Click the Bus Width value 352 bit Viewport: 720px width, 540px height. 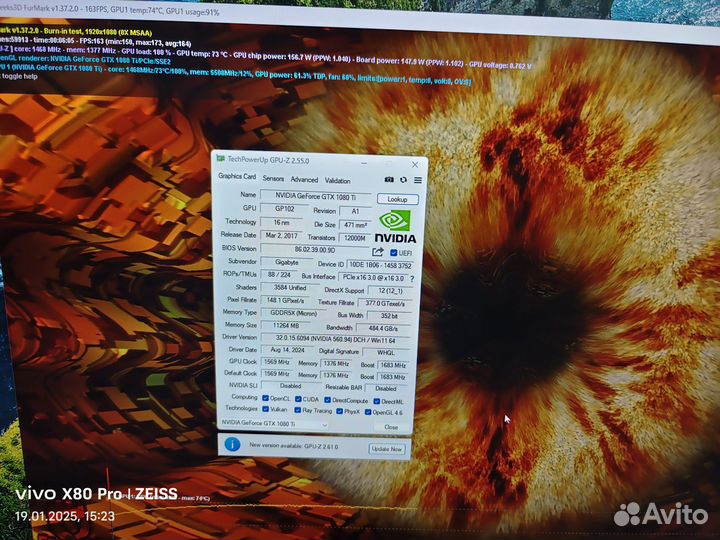(389, 316)
